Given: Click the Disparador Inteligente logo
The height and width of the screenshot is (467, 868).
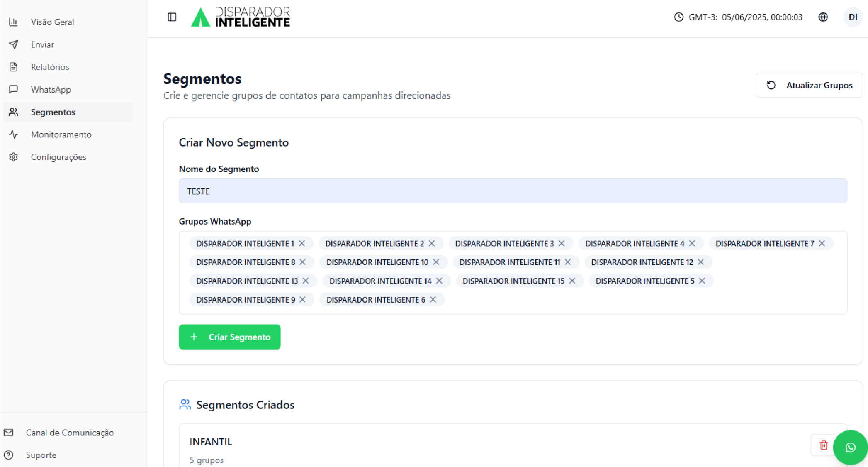Looking at the screenshot, I should click(x=241, y=17).
